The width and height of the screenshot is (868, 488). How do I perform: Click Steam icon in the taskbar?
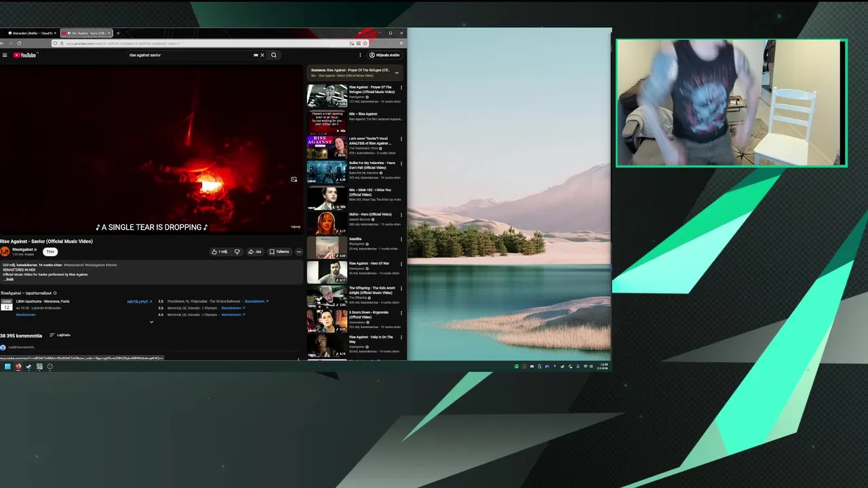coord(28,367)
